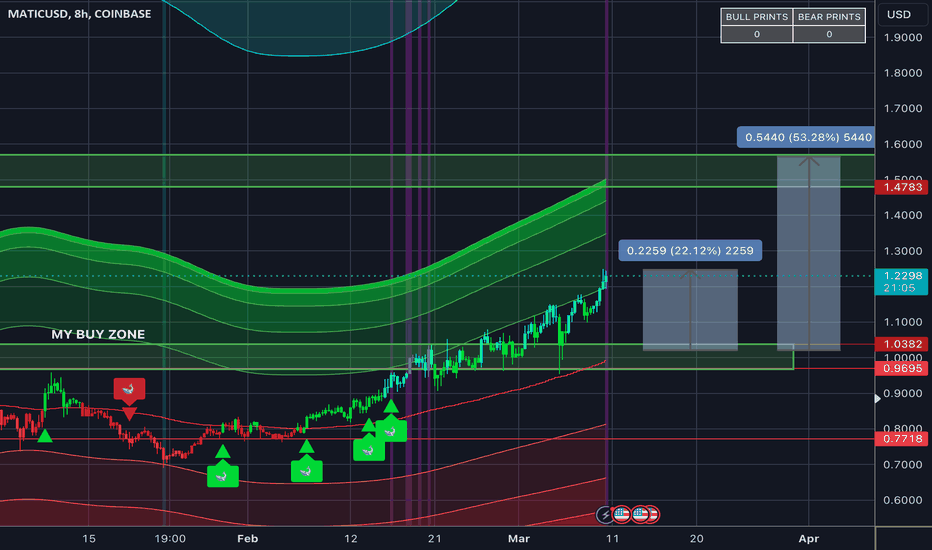The height and width of the screenshot is (550, 932).
Task: Click the 1.9000 price axis value
Action: (903, 37)
